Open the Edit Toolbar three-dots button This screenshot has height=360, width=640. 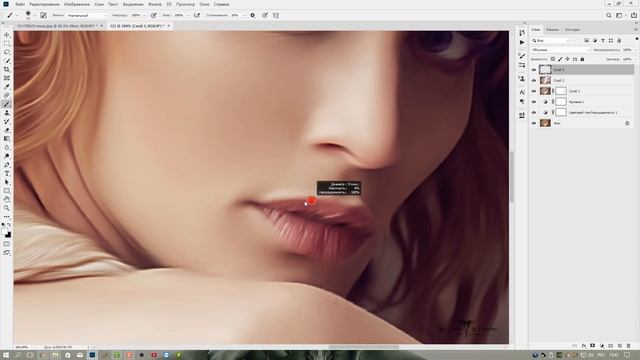(x=7, y=217)
